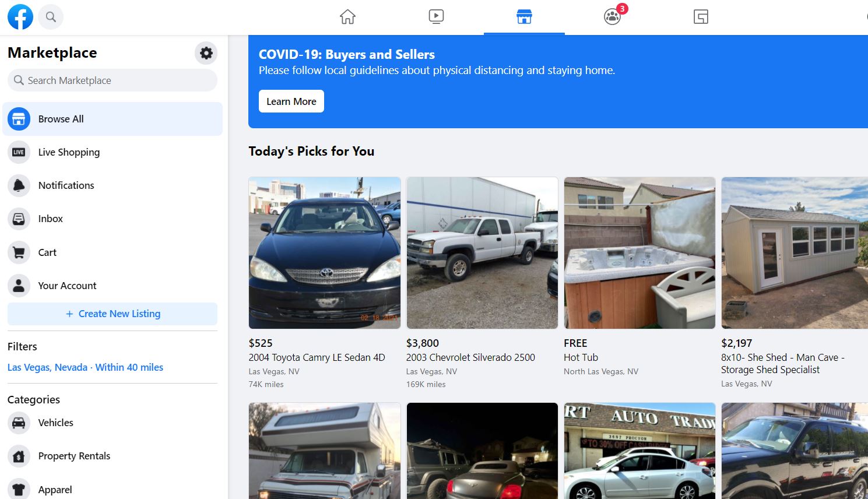Open Marketplace Inbox
Image resolution: width=868 pixels, height=499 pixels.
point(113,219)
